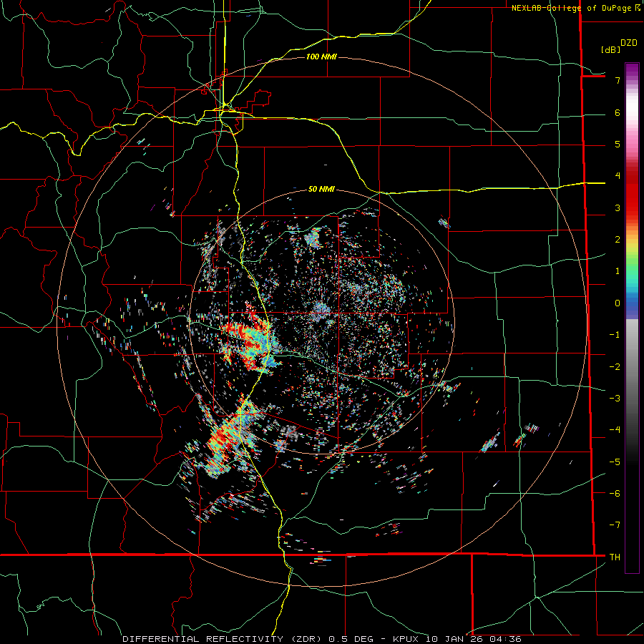
Task: Click legend value 7
Action: click(618, 80)
